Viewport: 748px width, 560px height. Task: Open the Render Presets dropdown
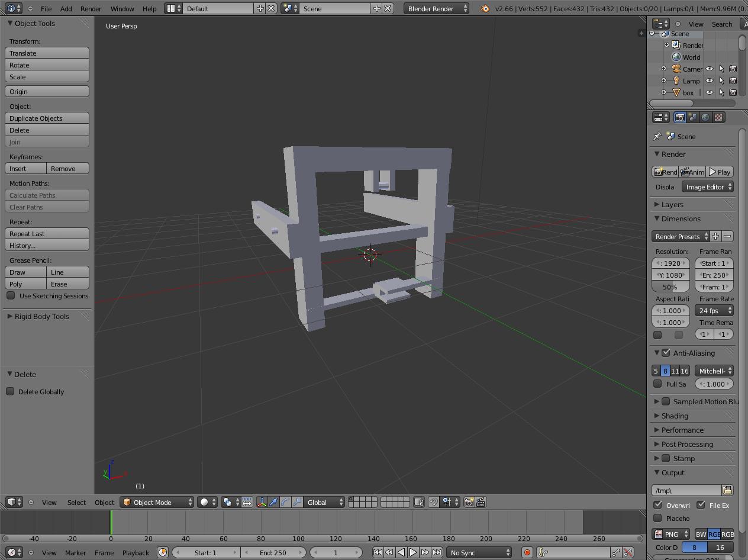tap(681, 236)
